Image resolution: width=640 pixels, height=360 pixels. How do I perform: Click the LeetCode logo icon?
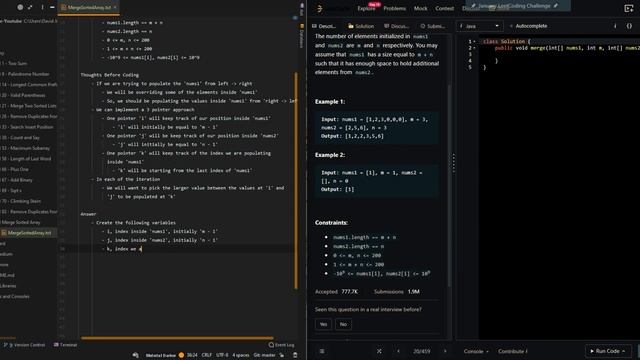point(320,8)
